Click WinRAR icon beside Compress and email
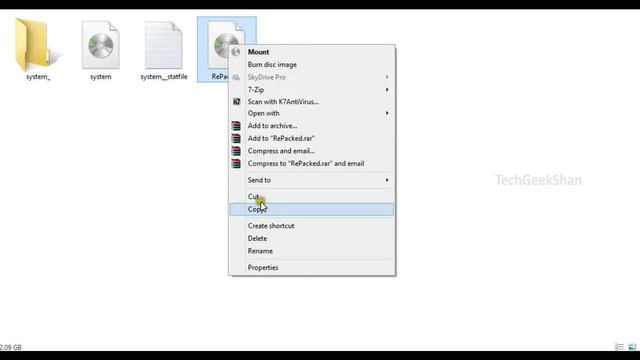 point(236,151)
